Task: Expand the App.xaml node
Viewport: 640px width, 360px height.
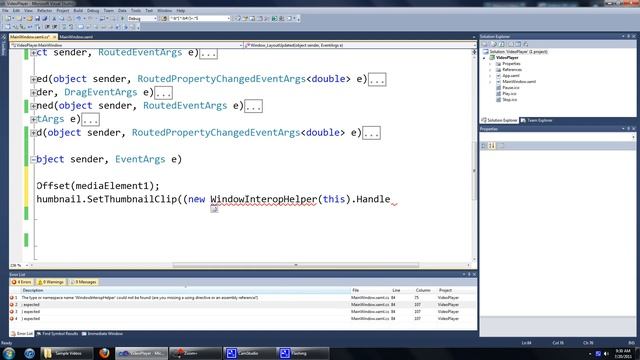Action: point(490,76)
